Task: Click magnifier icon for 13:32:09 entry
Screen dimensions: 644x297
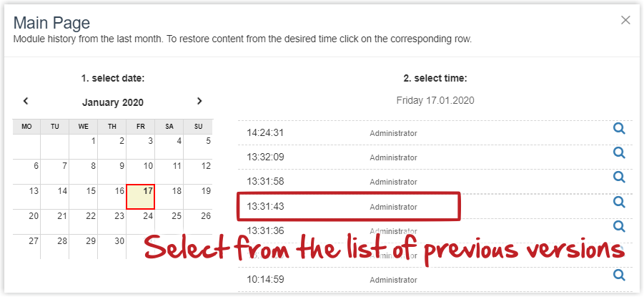Action: coord(619,153)
